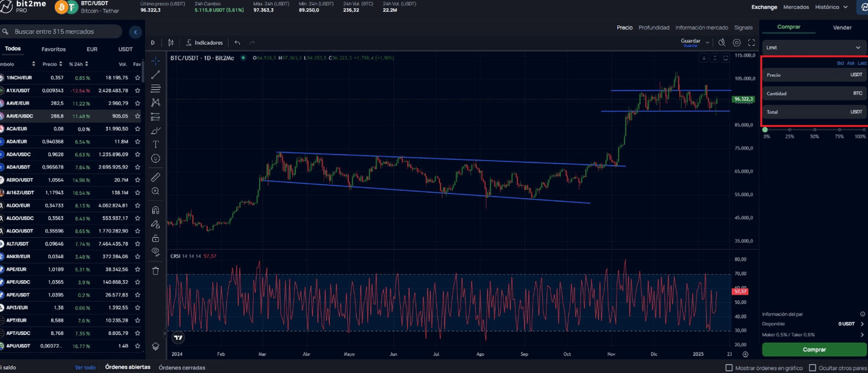868x373 pixels.
Task: Switch to the Vender tab
Action: point(841,27)
